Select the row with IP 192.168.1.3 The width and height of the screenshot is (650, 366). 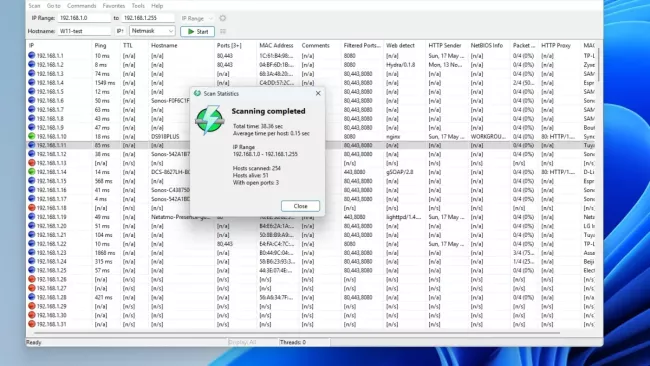[311, 73]
